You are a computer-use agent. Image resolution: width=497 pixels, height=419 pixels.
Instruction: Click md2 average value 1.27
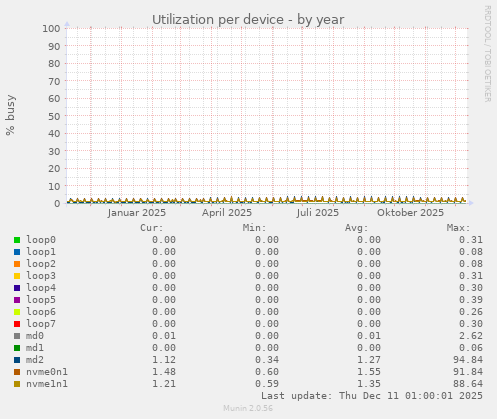pyautogui.click(x=369, y=360)
